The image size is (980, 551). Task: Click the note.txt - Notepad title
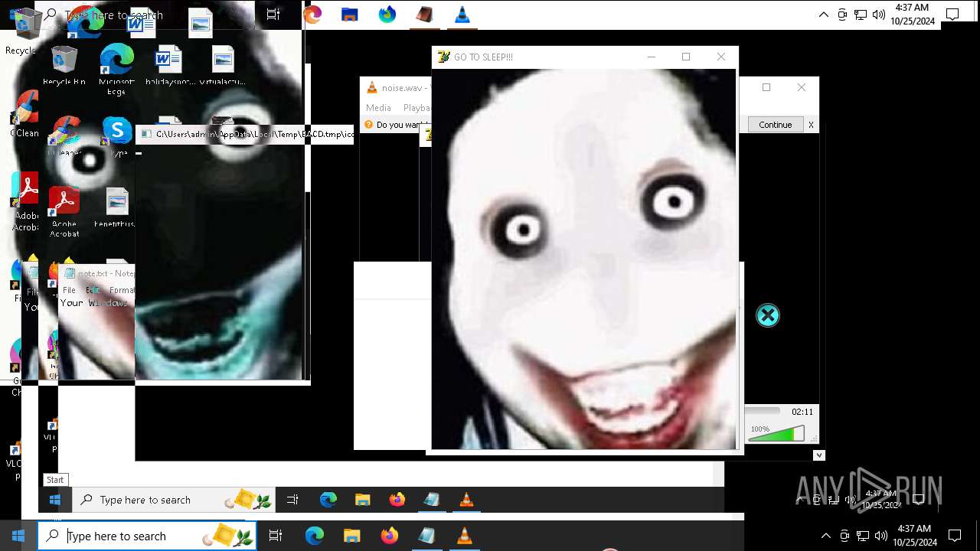[x=106, y=273]
